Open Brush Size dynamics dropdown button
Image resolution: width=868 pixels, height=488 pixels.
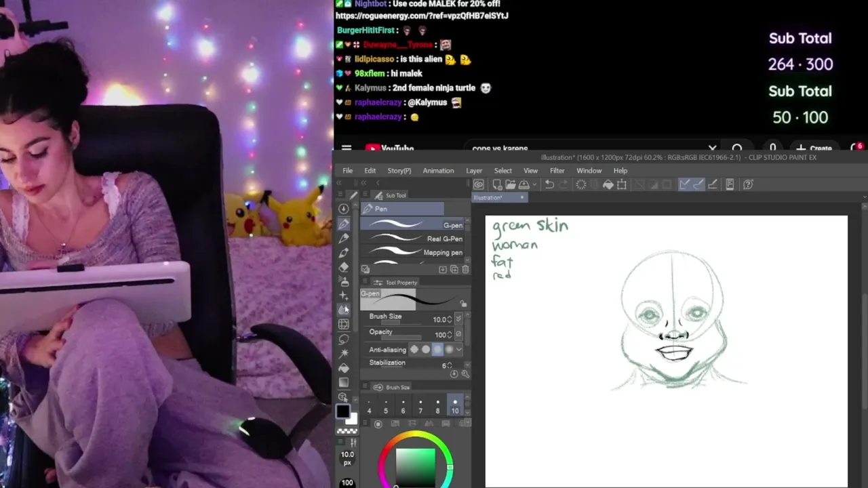[458, 319]
